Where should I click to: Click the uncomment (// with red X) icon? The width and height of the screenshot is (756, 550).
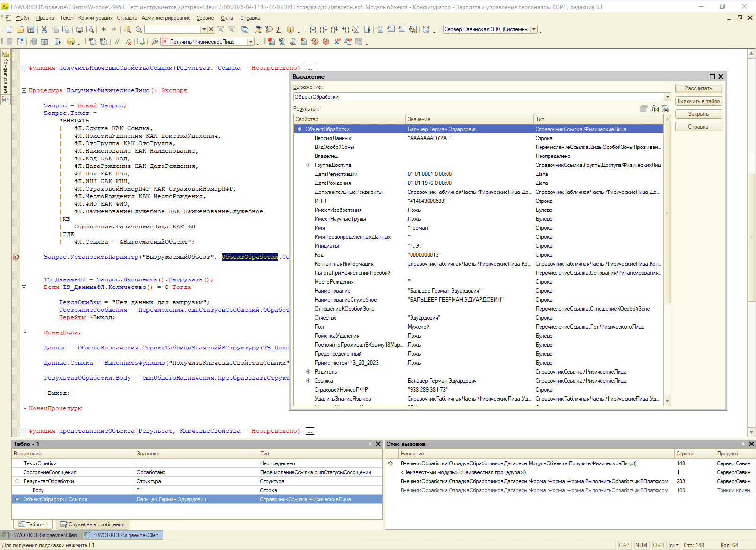click(x=129, y=42)
